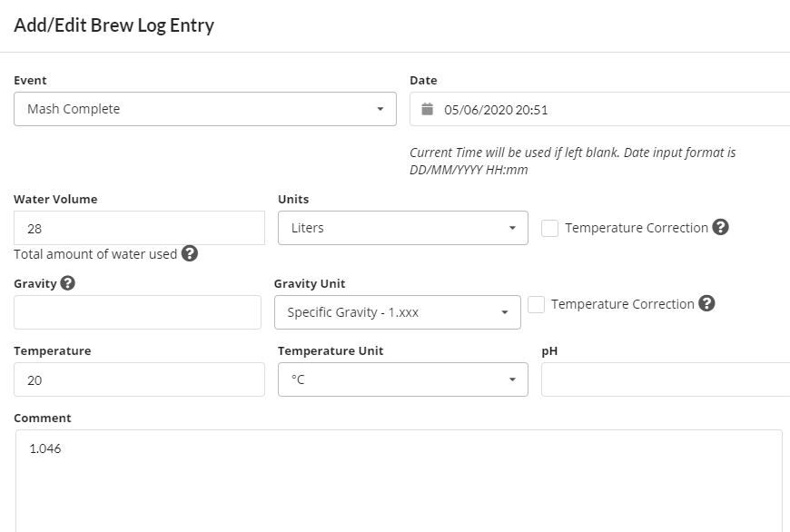Click the Comment text area

398,479
